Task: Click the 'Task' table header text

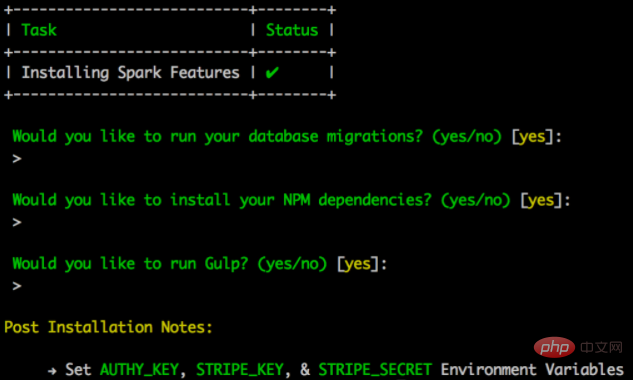Action: 39,30
